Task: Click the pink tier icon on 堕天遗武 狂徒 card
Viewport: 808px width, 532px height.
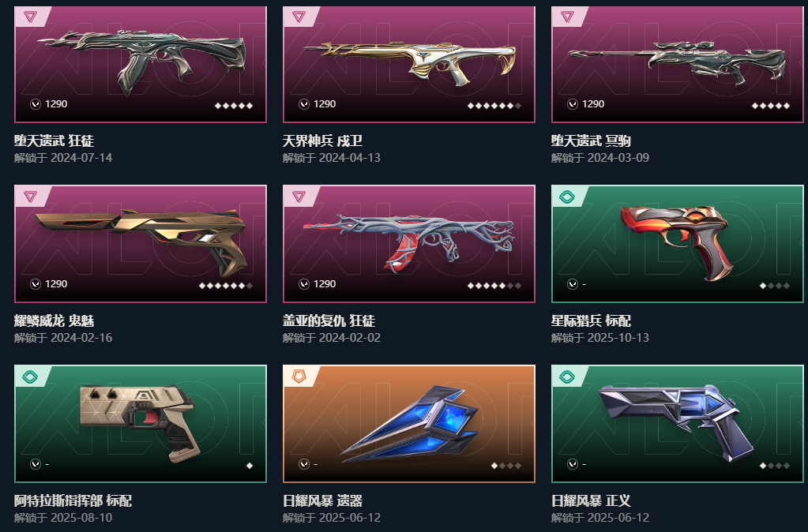Action: (x=30, y=17)
